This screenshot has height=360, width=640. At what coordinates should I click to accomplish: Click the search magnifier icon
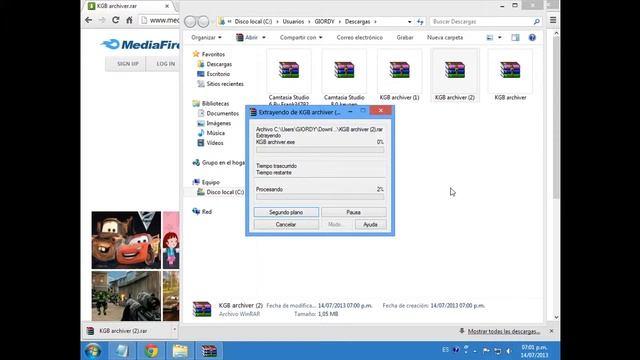(x=537, y=22)
